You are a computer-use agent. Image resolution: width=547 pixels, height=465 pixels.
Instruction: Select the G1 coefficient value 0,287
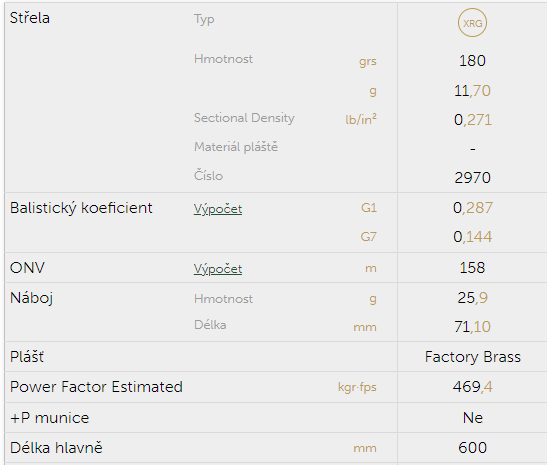(x=473, y=208)
